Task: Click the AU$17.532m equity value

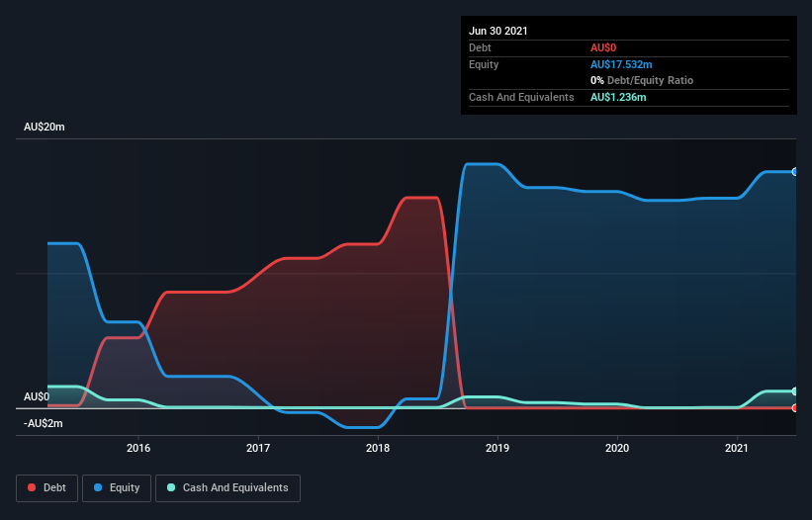Action: [x=621, y=64]
